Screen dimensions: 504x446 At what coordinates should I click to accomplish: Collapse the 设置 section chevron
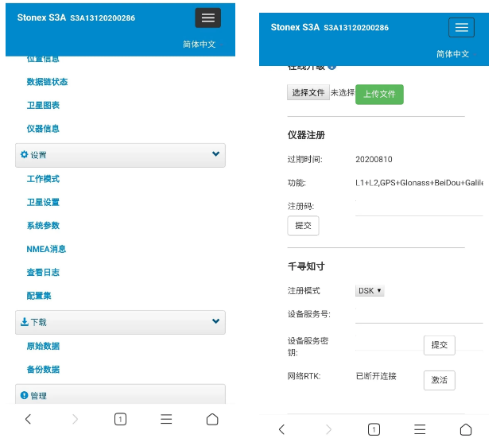215,154
